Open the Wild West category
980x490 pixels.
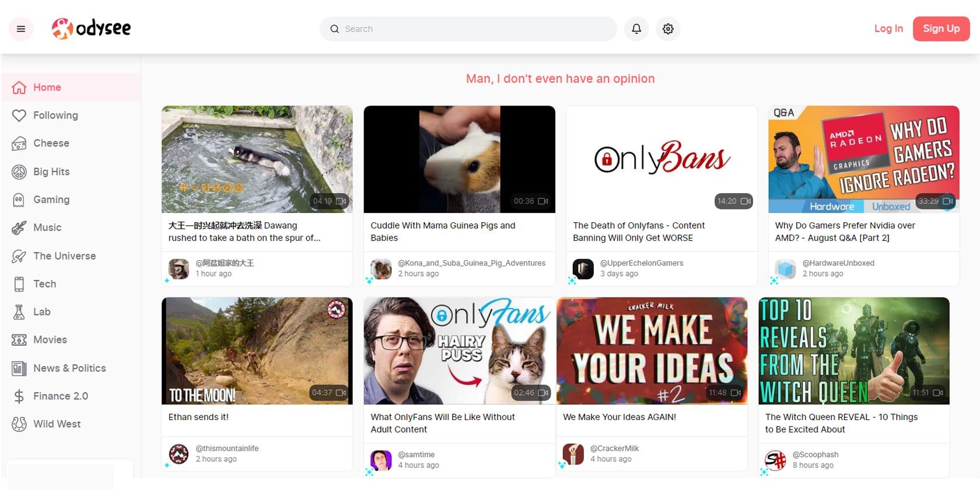[57, 424]
